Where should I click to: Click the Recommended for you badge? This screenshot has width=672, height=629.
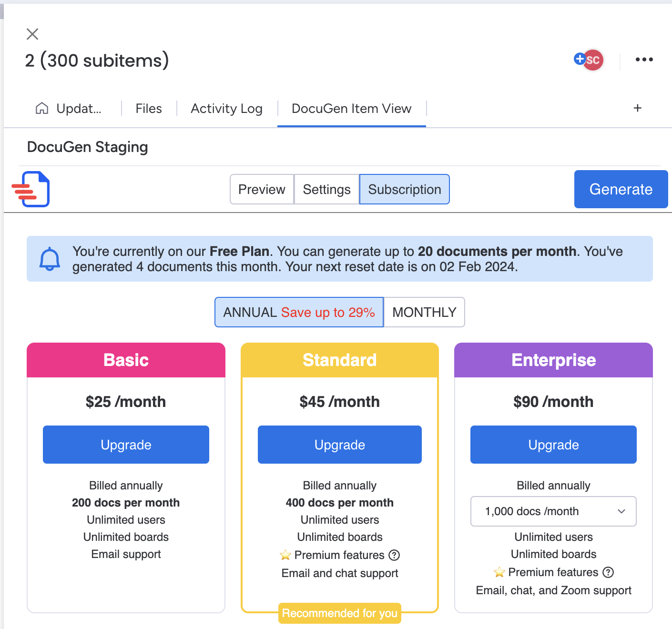pos(340,613)
